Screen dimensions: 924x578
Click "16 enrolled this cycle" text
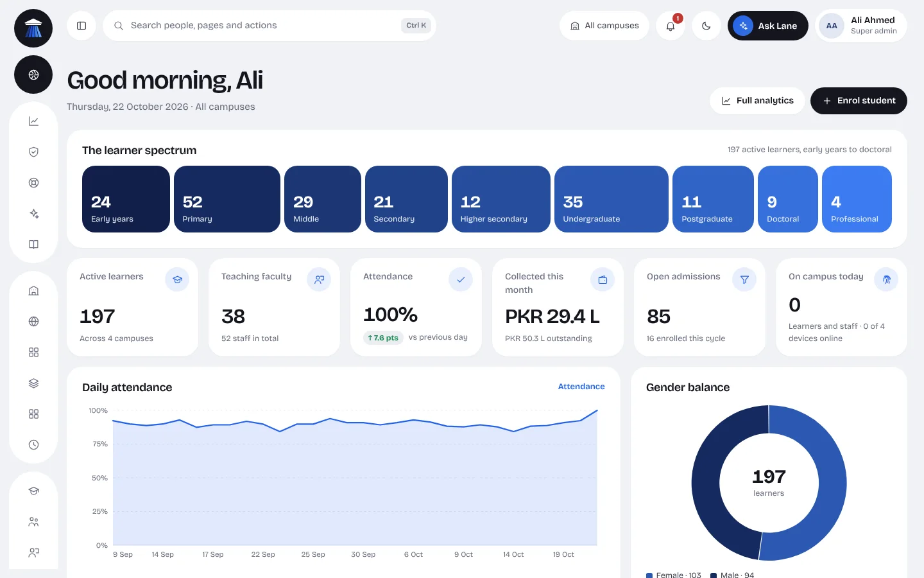point(686,338)
